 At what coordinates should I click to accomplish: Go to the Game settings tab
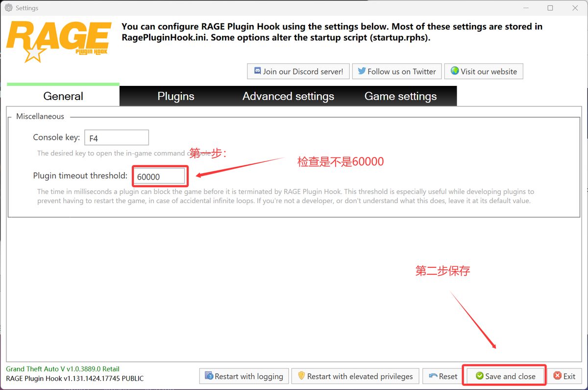click(x=401, y=96)
